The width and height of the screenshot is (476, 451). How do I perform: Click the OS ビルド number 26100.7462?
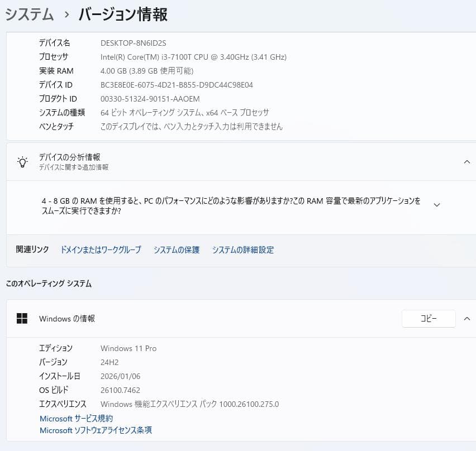pyautogui.click(x=120, y=390)
